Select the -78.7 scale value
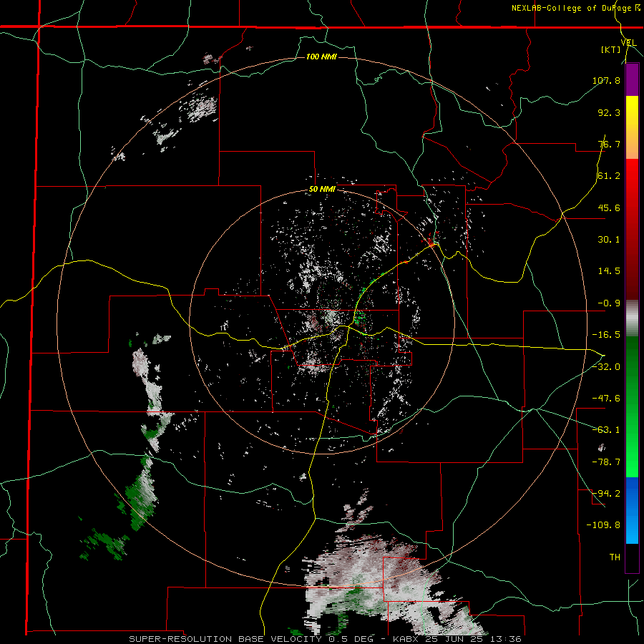This screenshot has width=644, height=644. click(x=606, y=462)
